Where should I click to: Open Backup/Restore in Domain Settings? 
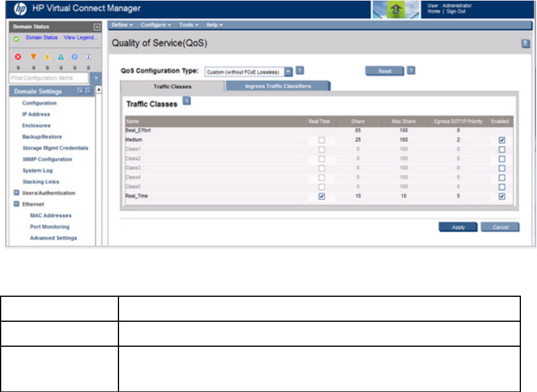pyautogui.click(x=42, y=137)
